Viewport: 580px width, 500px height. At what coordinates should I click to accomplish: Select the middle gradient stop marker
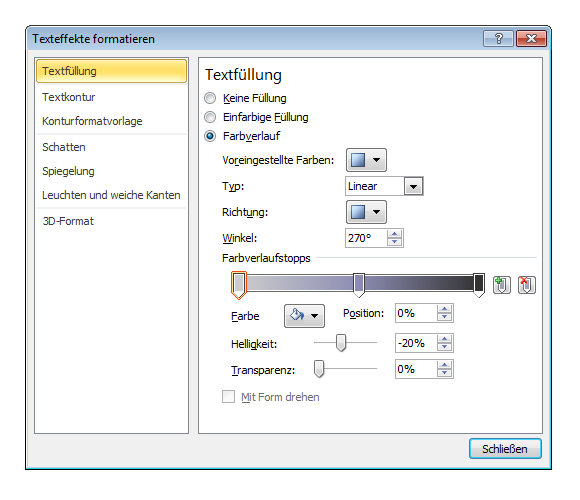(359, 285)
